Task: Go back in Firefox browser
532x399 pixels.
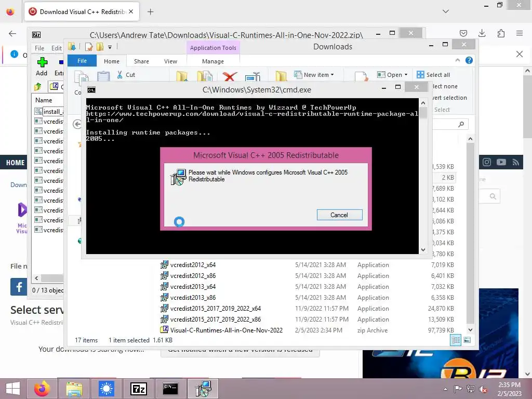Action: [x=12, y=33]
